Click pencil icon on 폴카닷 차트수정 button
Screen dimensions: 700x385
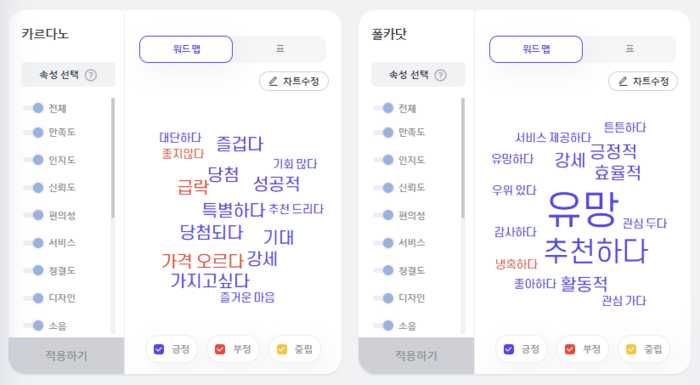tap(623, 81)
